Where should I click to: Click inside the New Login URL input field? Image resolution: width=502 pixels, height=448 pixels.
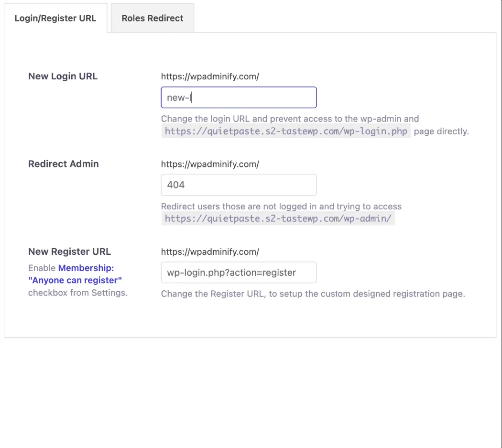[239, 97]
